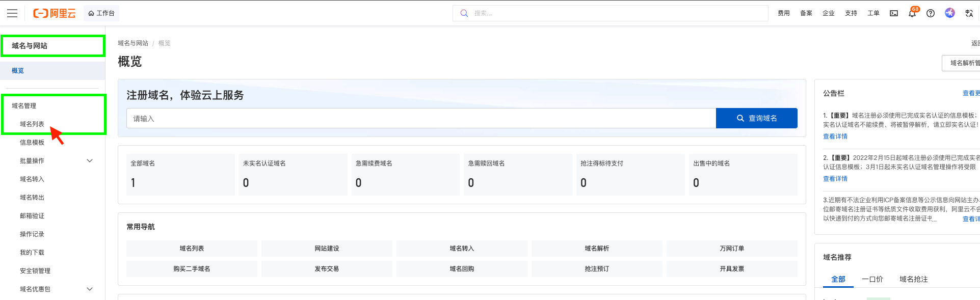Open the Cloud Shell terminal icon
This screenshot has height=300, width=980.
[894, 13]
